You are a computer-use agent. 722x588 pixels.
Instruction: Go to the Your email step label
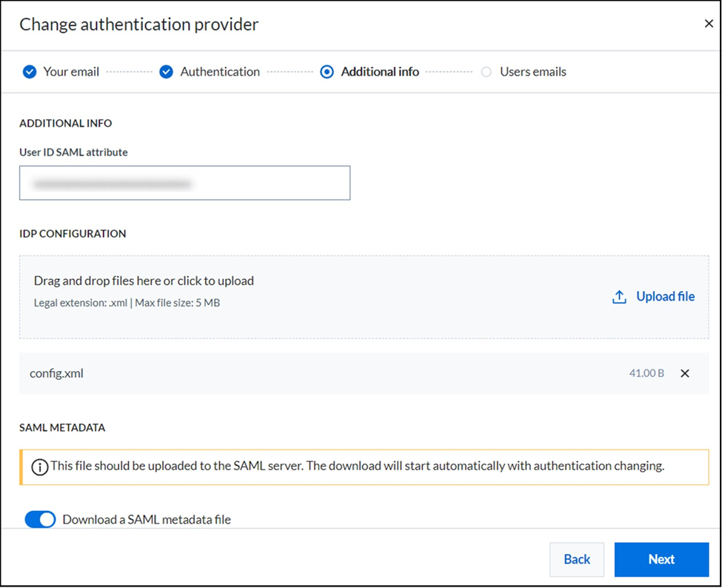71,72
